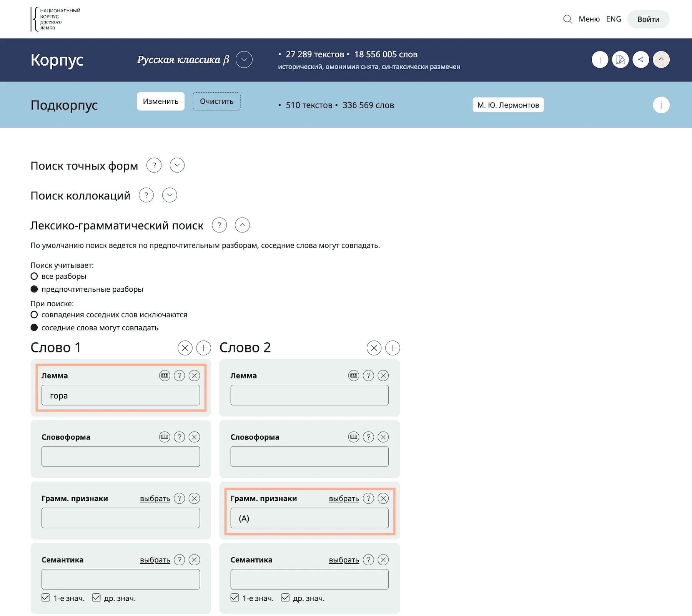Open corpus selection dropdown next to Русская классика
692x616 pixels.
pos(244,60)
